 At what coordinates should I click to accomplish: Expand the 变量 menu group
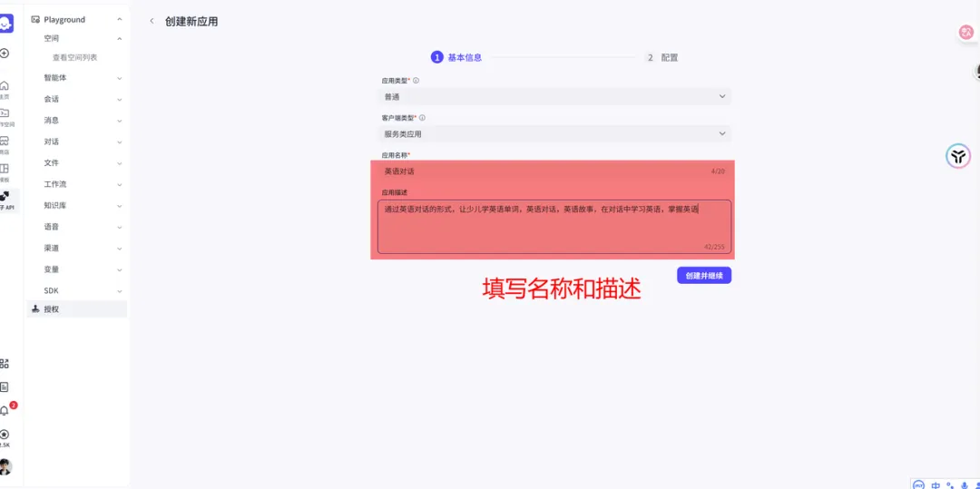pos(120,269)
